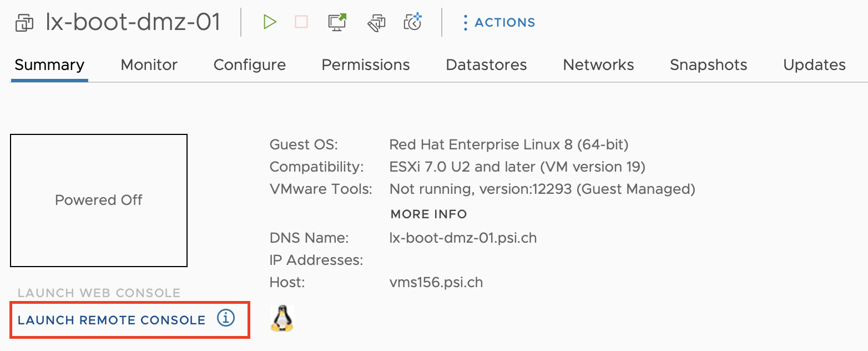The image size is (868, 351).
Task: Open host vms156.psi.ch
Action: pyautogui.click(x=436, y=282)
